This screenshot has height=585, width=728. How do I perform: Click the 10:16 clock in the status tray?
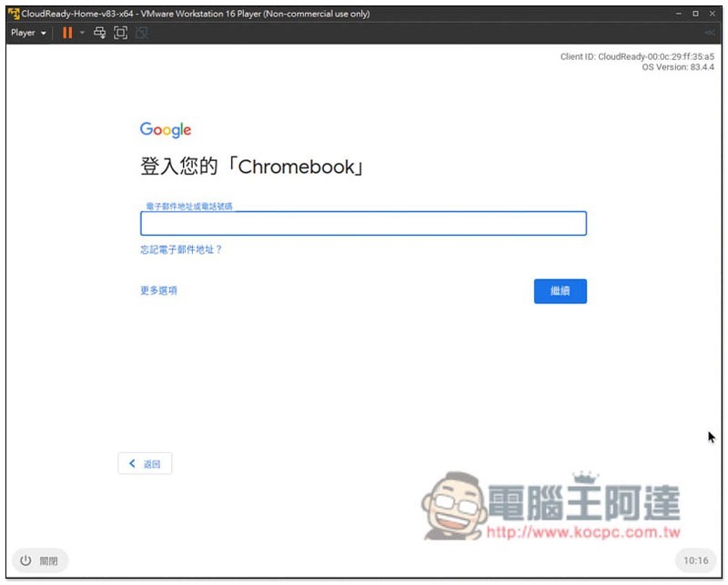pos(696,560)
